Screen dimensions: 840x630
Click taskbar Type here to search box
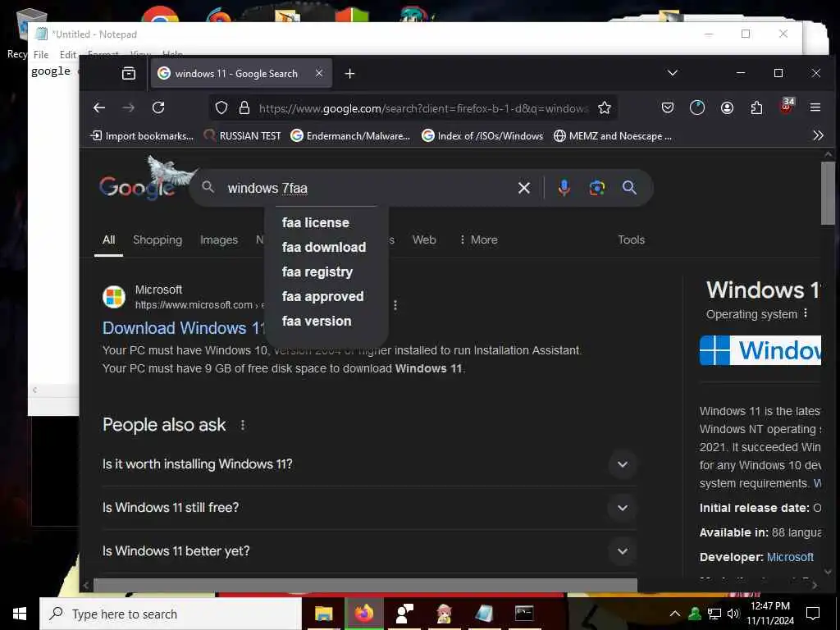pos(171,614)
